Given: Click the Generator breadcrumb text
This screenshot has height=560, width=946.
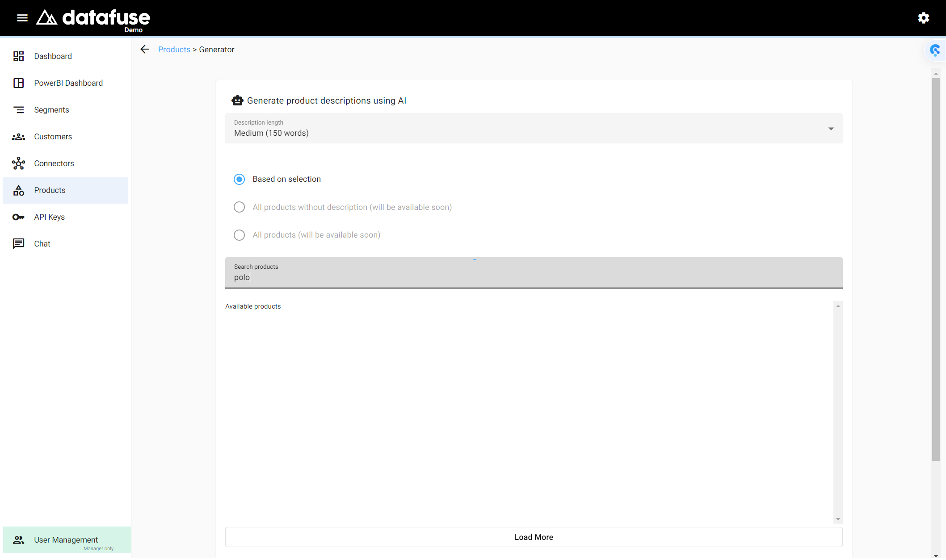Looking at the screenshot, I should (x=217, y=50).
